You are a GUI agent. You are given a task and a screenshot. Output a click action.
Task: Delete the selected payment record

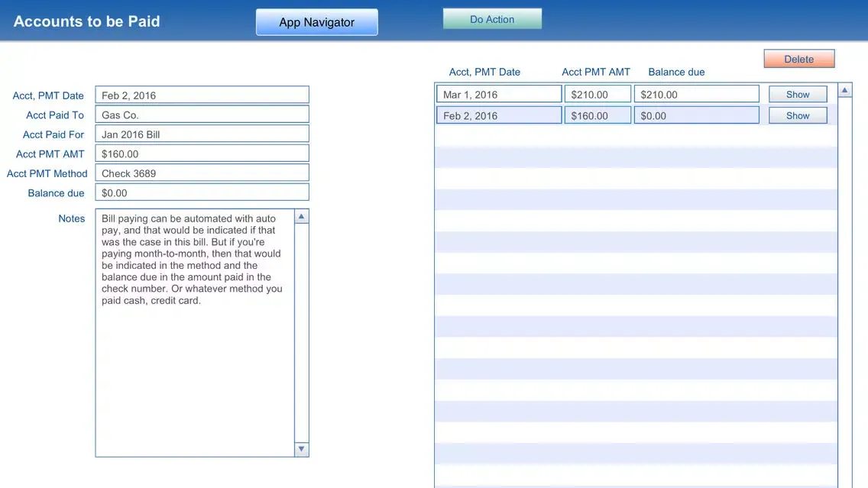pyautogui.click(x=798, y=59)
